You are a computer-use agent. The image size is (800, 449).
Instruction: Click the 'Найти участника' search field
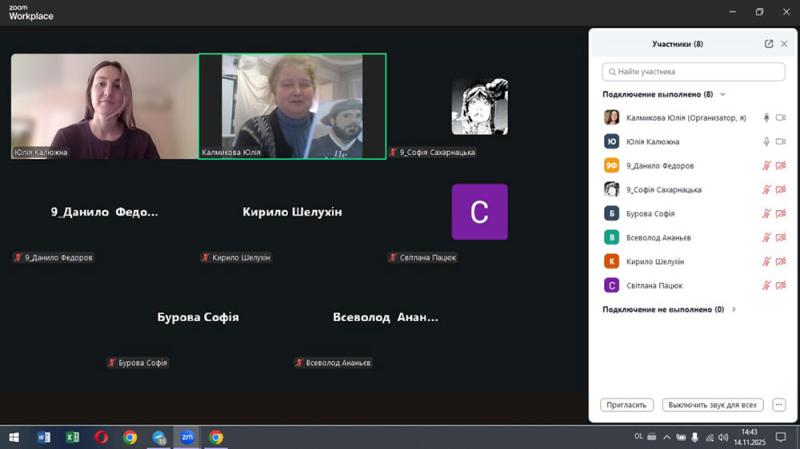pos(695,72)
